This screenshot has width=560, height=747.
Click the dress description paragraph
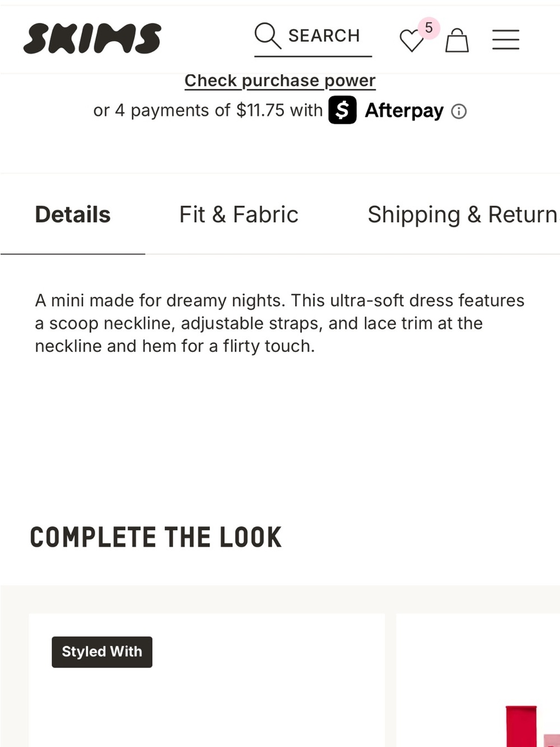coord(279,323)
